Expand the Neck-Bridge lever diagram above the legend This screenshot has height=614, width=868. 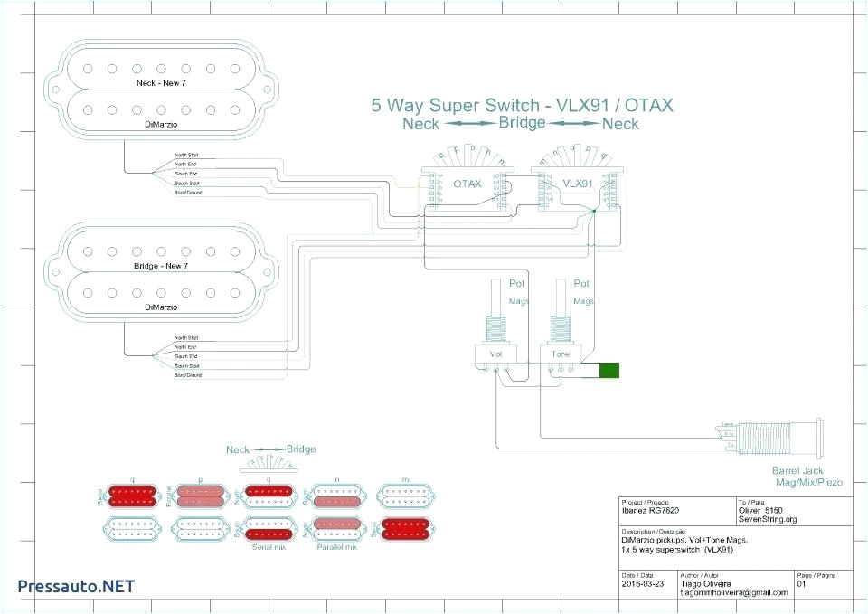(269, 464)
